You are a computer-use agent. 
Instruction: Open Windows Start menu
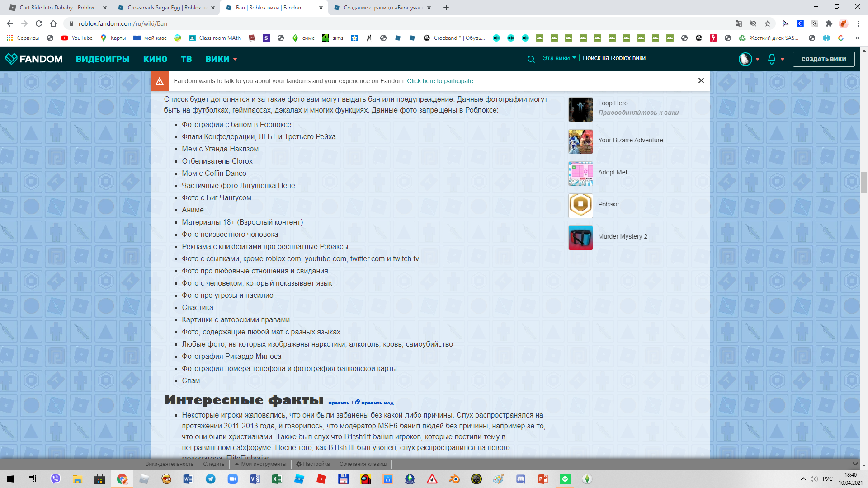coord(11,479)
